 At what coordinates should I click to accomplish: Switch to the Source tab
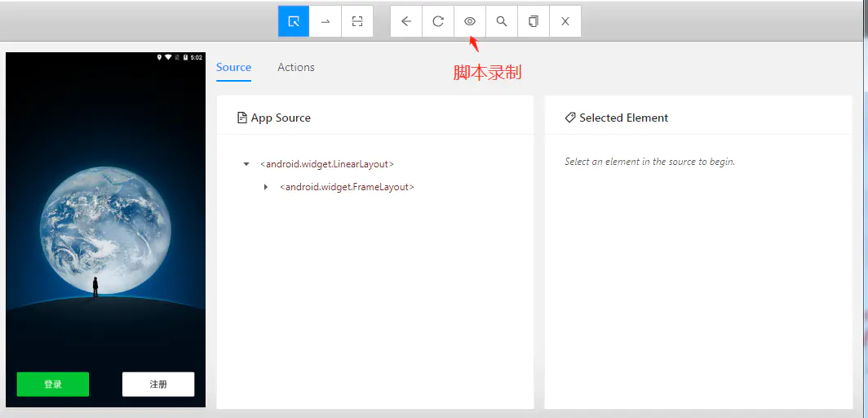click(233, 67)
